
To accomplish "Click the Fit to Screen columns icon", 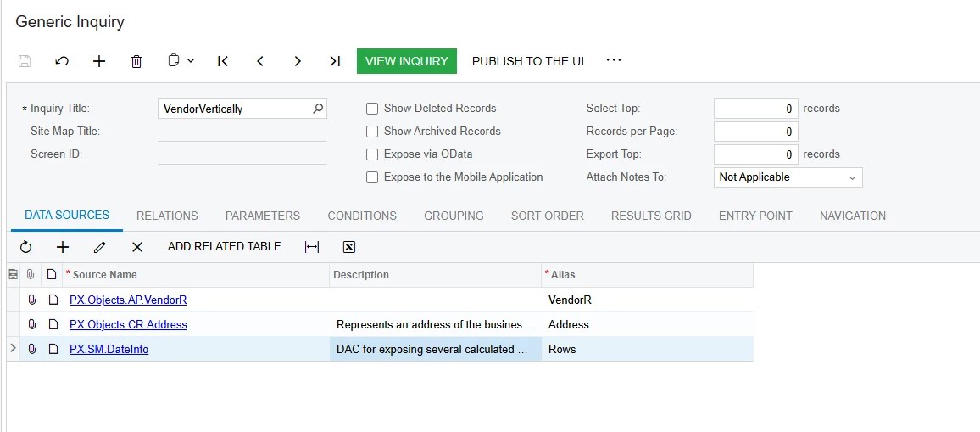I will pos(312,247).
